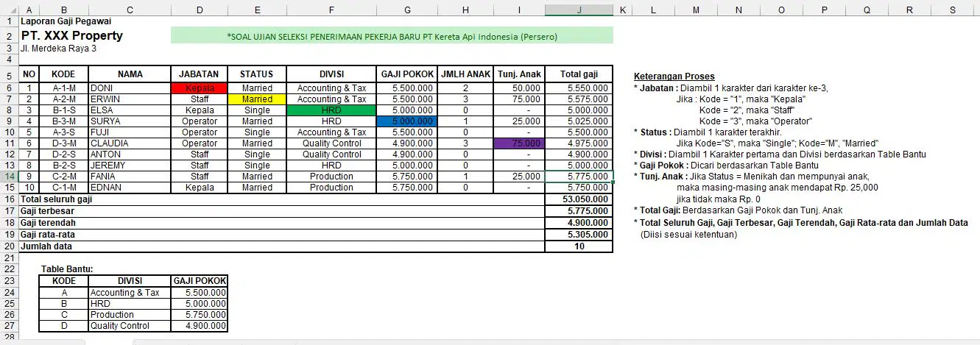Click the name EDNAN
980x345 pixels.
coord(105,187)
